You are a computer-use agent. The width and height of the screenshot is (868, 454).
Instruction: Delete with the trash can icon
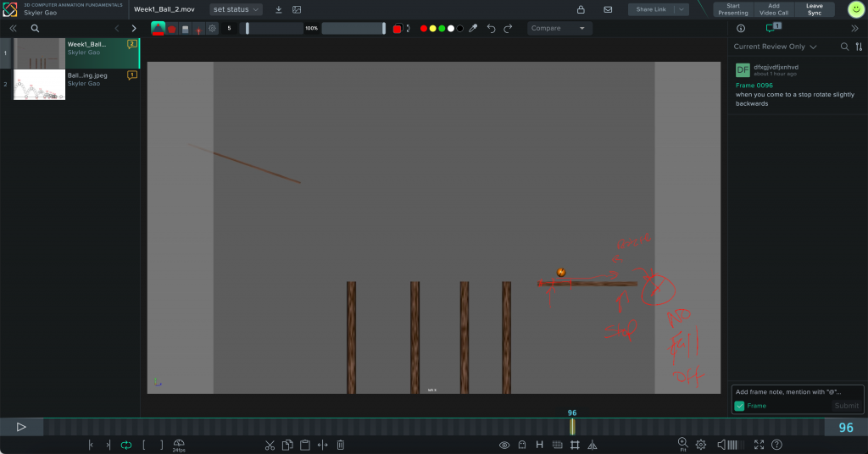coord(340,445)
